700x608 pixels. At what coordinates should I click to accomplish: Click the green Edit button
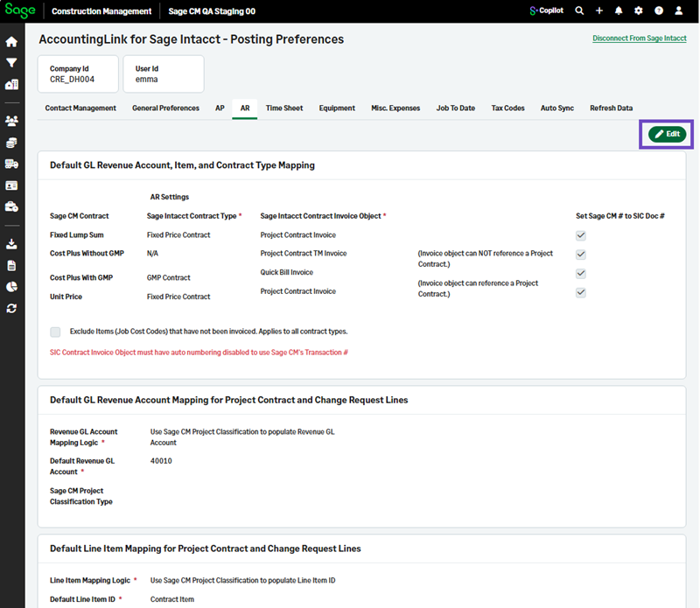tap(667, 134)
